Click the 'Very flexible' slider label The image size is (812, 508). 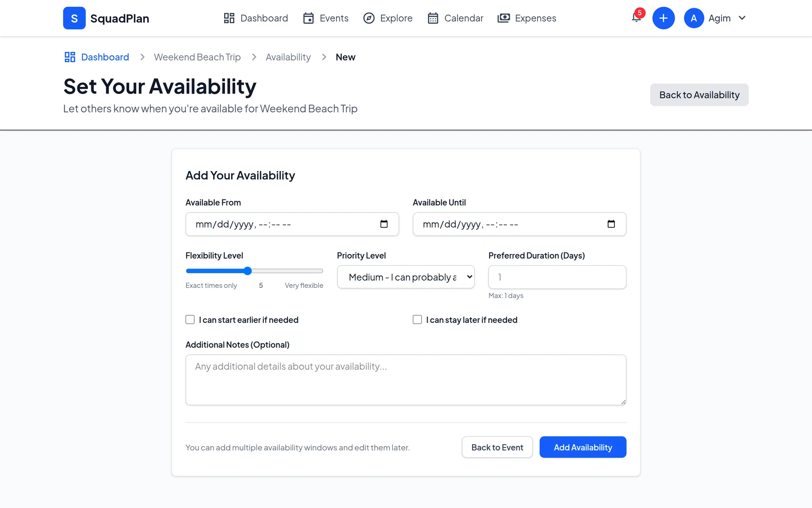(304, 285)
